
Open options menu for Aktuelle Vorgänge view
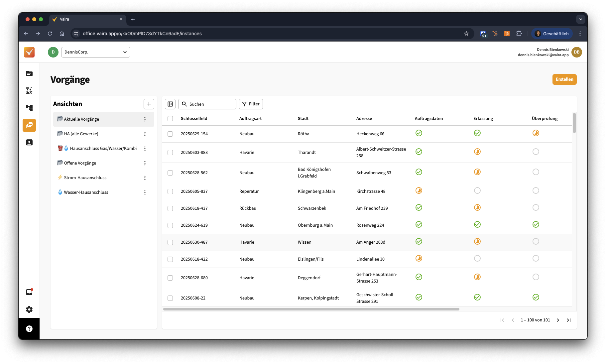145,119
